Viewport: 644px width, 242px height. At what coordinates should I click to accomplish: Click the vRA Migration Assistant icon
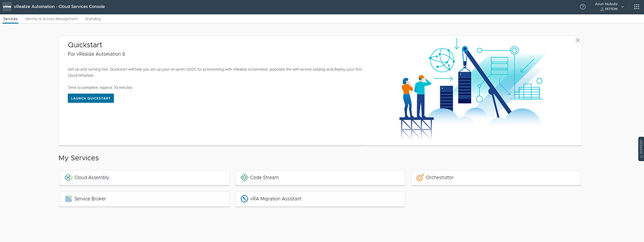point(244,199)
